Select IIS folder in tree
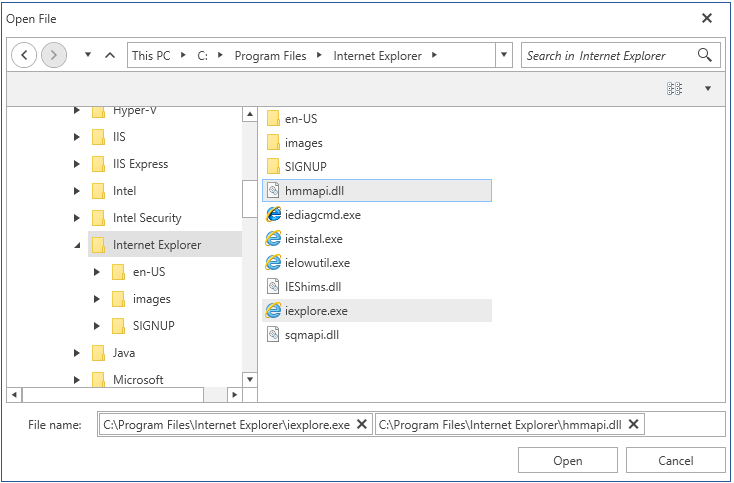This screenshot has height=483, width=734. click(119, 137)
